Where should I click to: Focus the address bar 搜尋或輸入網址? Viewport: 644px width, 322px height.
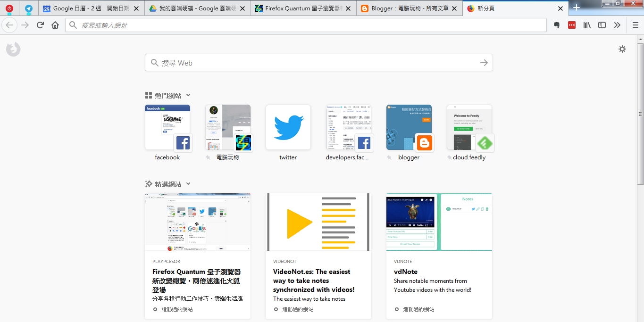(306, 25)
